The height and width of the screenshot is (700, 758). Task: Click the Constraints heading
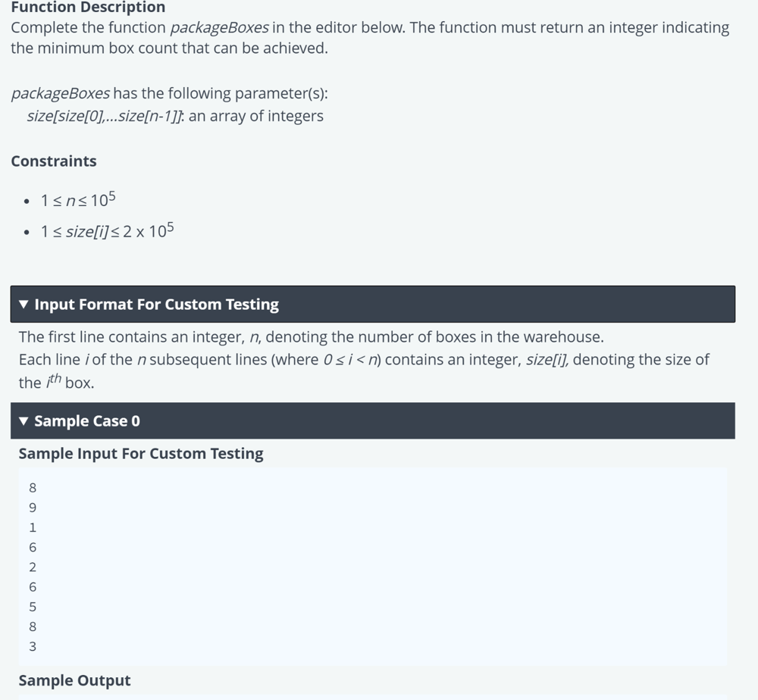click(54, 161)
